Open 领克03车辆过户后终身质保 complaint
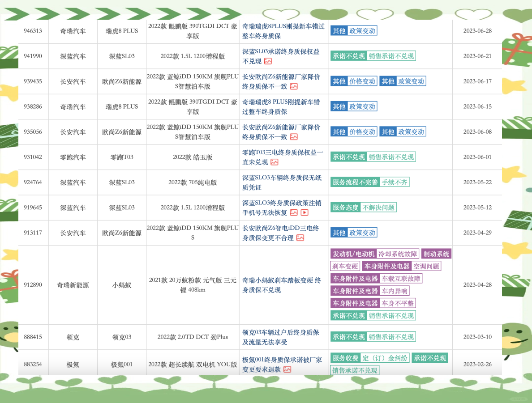This screenshot has width=532, height=403. [281, 337]
